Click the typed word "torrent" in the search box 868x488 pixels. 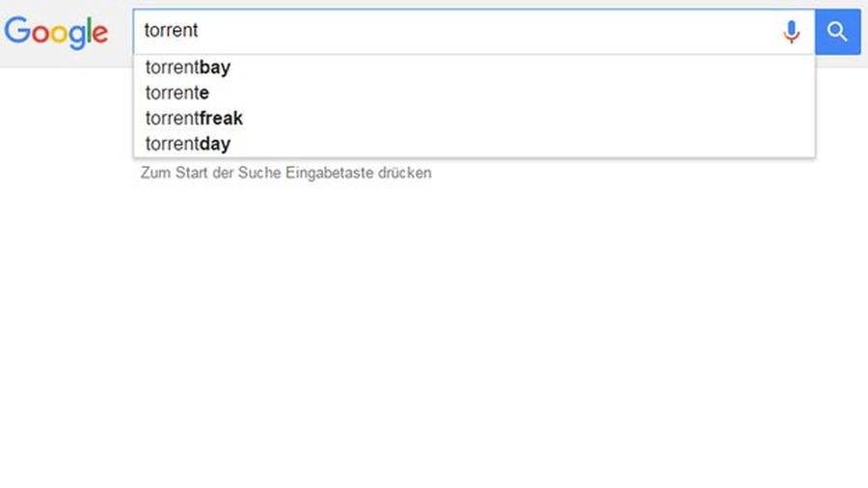(x=171, y=31)
